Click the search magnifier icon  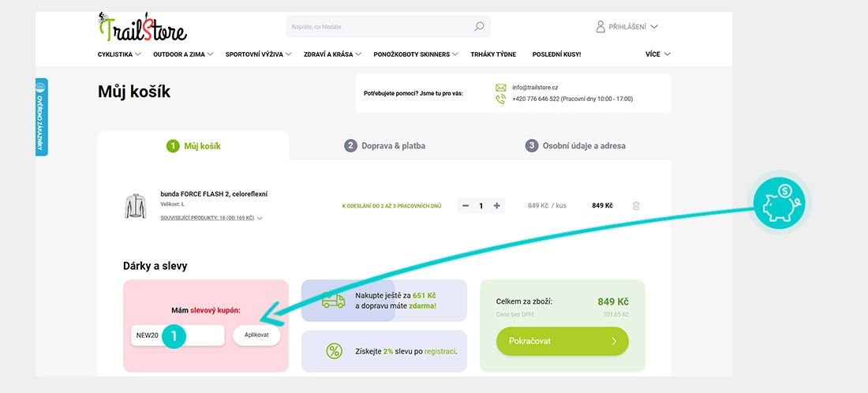coord(479,27)
